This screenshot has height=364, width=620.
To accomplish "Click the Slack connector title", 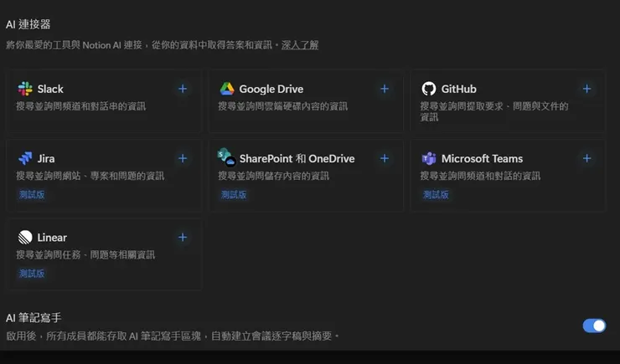I will (x=50, y=90).
